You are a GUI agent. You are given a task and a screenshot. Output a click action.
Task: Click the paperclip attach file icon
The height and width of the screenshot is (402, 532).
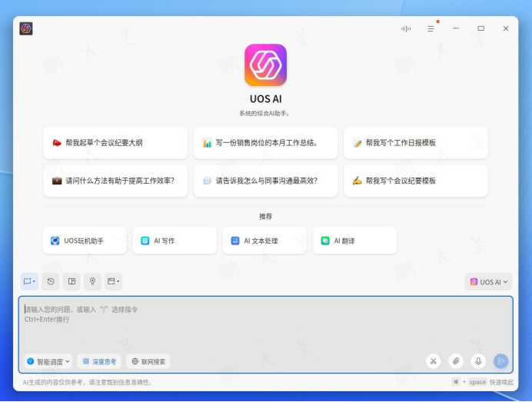pyautogui.click(x=456, y=361)
